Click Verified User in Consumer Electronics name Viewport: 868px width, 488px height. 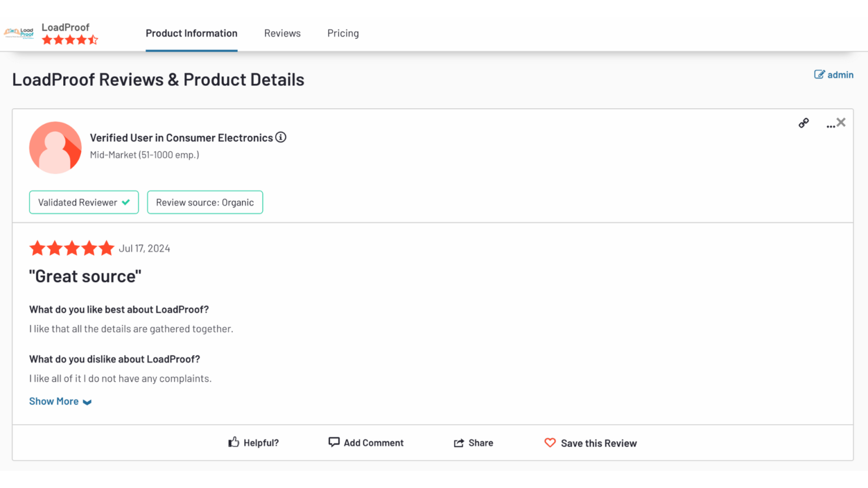[x=181, y=138]
